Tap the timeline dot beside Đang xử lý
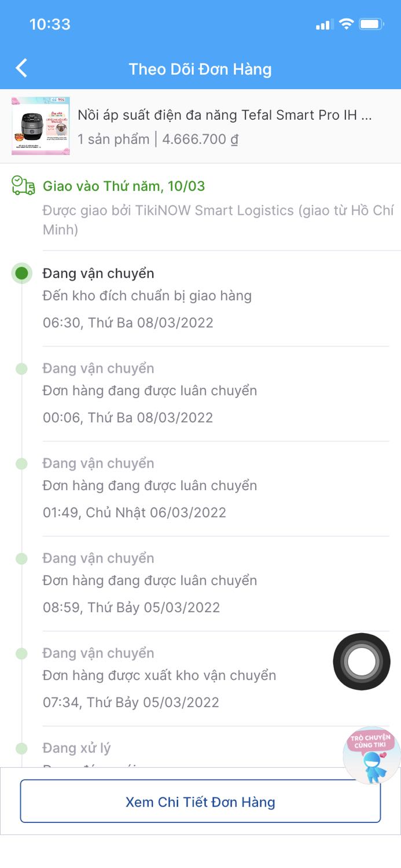Image resolution: width=401 pixels, height=868 pixels. 21,748
